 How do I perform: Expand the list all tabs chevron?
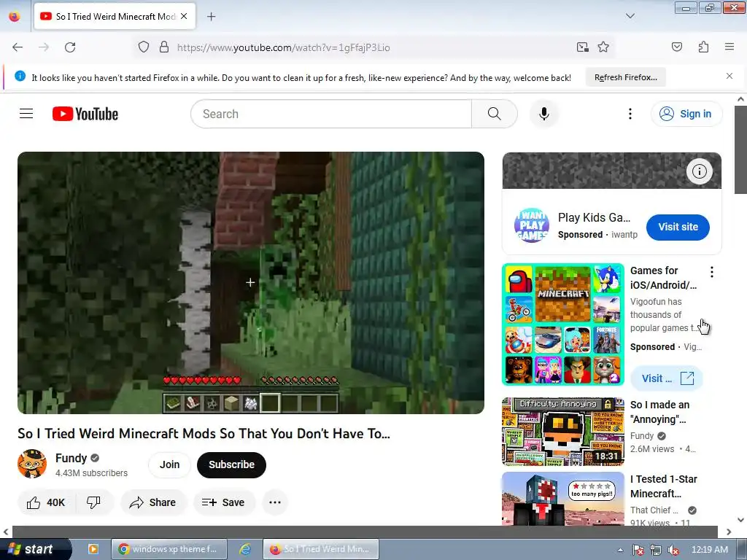[630, 16]
